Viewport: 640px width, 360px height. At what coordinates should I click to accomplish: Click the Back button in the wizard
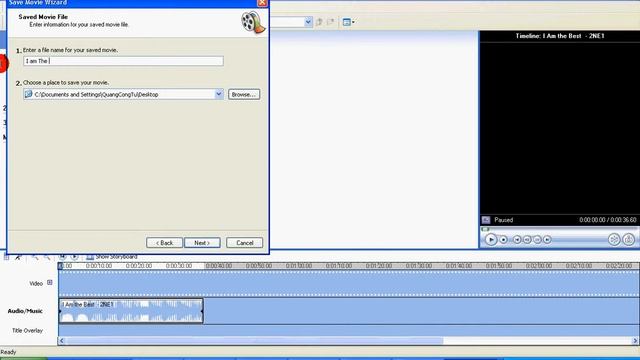(x=164, y=243)
